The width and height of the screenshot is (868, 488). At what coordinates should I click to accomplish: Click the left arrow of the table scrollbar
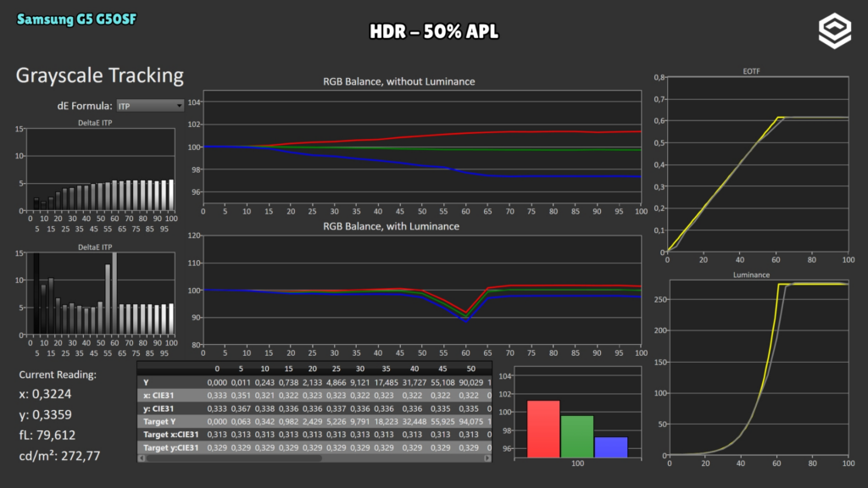click(x=142, y=458)
